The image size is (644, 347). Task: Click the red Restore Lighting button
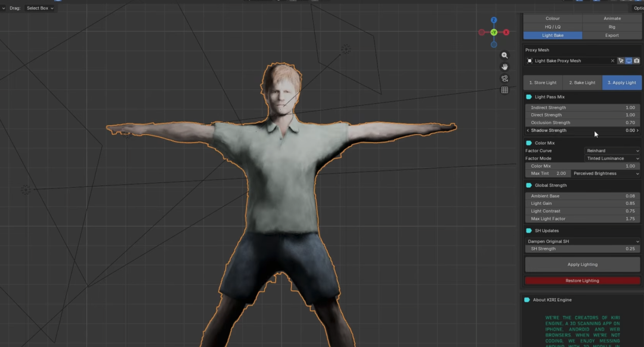coord(583,281)
